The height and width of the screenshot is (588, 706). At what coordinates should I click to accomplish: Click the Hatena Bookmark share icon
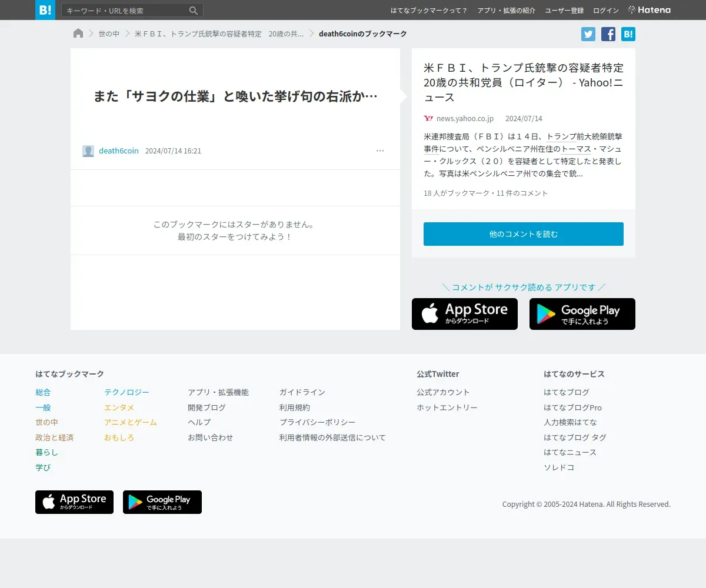[x=628, y=34]
